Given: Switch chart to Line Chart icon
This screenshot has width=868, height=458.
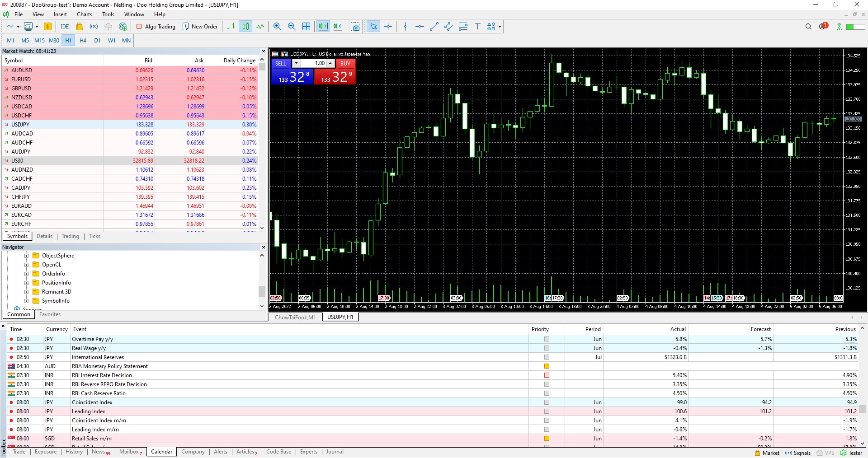Looking at the screenshot, I should (x=260, y=27).
